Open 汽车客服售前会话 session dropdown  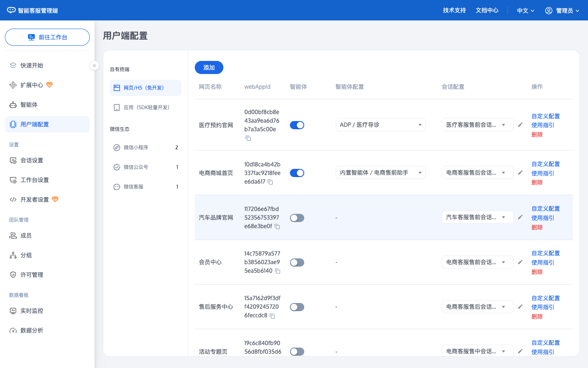pyautogui.click(x=477, y=217)
